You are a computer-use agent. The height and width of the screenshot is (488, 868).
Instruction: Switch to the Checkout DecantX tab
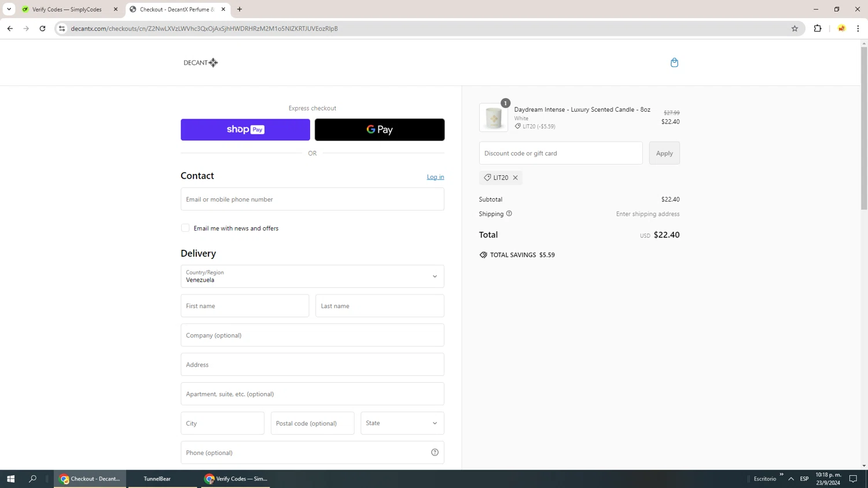click(177, 9)
